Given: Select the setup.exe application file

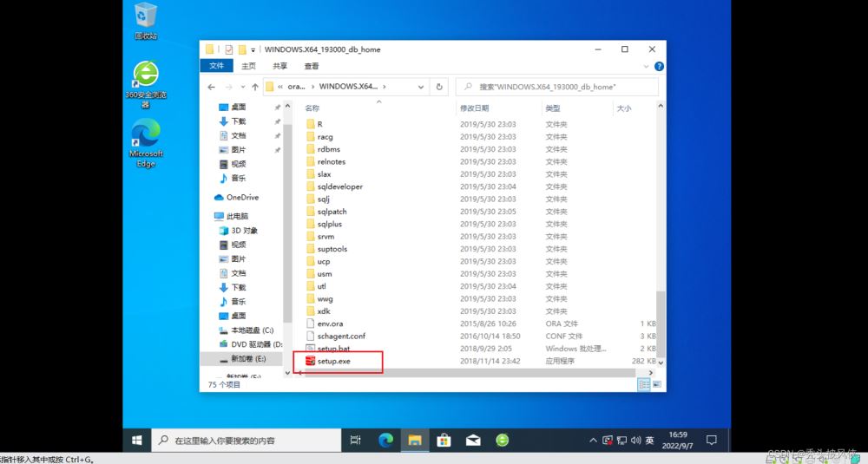Looking at the screenshot, I should [333, 360].
